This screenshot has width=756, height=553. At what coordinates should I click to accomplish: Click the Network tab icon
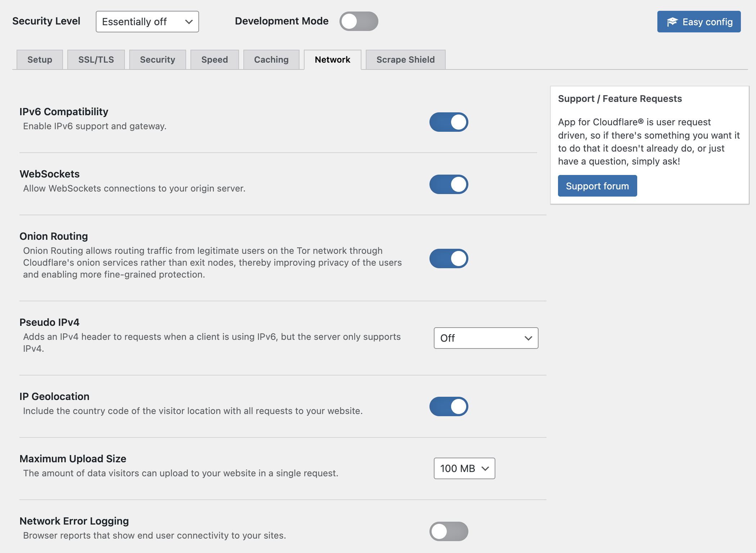coord(333,59)
